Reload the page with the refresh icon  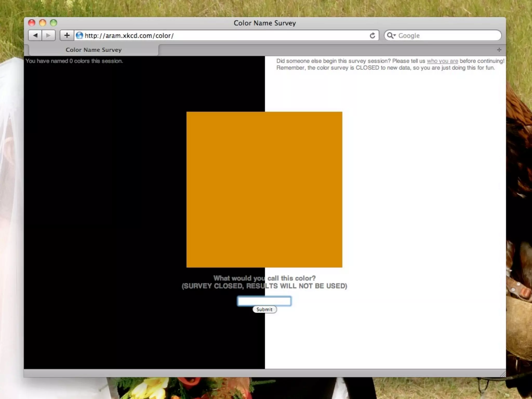(372, 35)
